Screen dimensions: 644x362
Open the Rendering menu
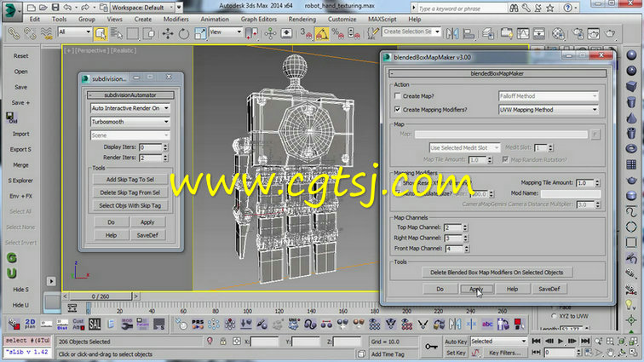(x=302, y=20)
